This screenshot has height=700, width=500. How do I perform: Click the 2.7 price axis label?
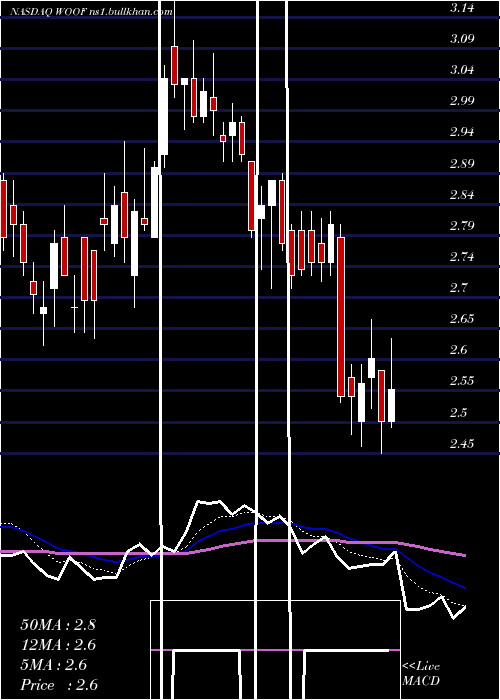459,288
